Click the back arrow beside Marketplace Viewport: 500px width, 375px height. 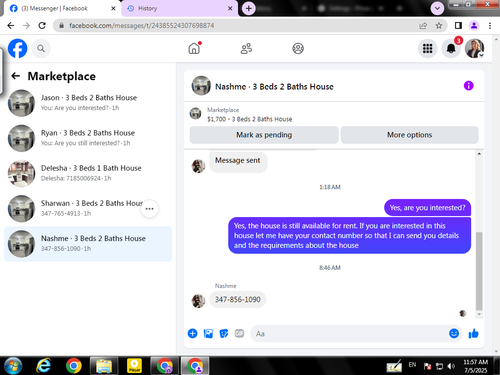tap(16, 76)
